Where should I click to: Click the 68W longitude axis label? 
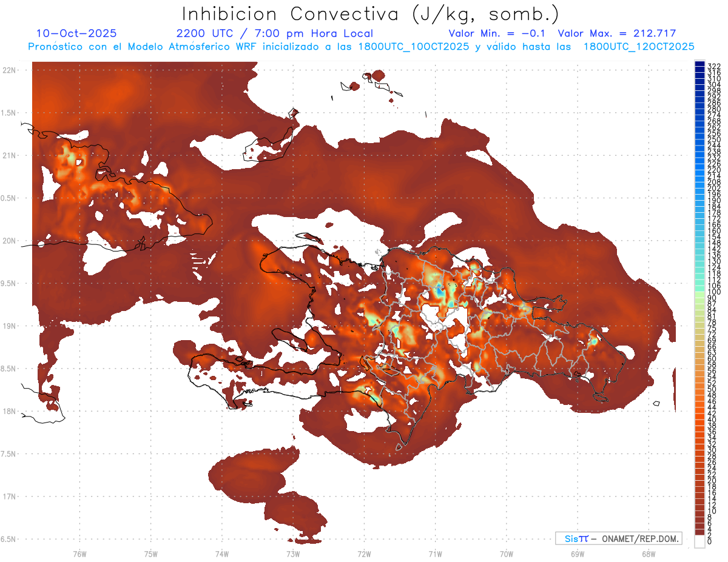click(x=649, y=554)
